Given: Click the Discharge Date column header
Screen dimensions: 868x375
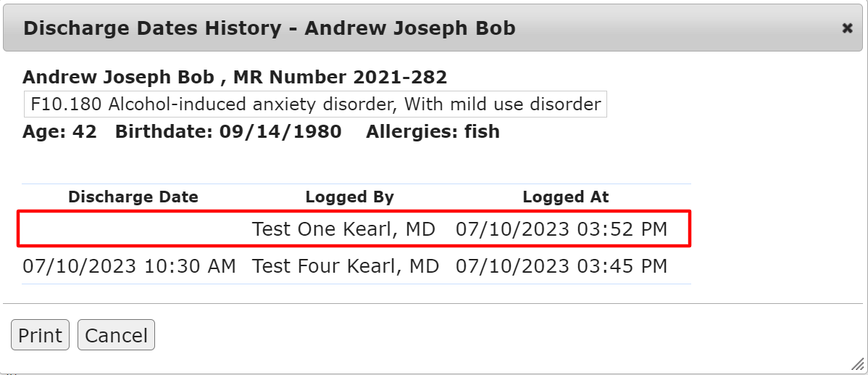Looking at the screenshot, I should point(133,197).
